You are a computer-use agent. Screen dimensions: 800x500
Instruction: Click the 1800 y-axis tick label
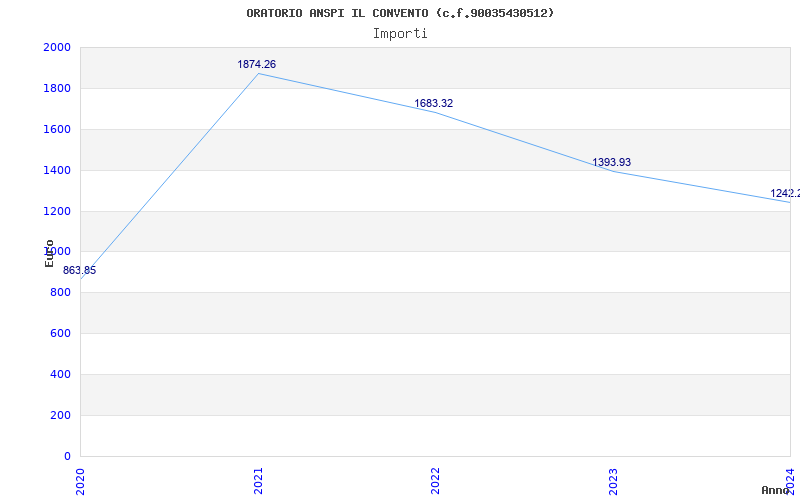57,88
